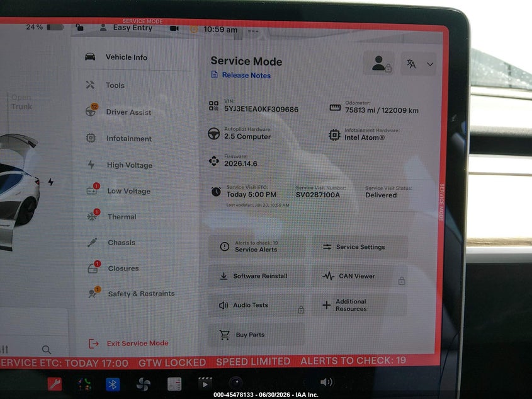Click the Driver Assist steering wheel icon

pos(91,112)
